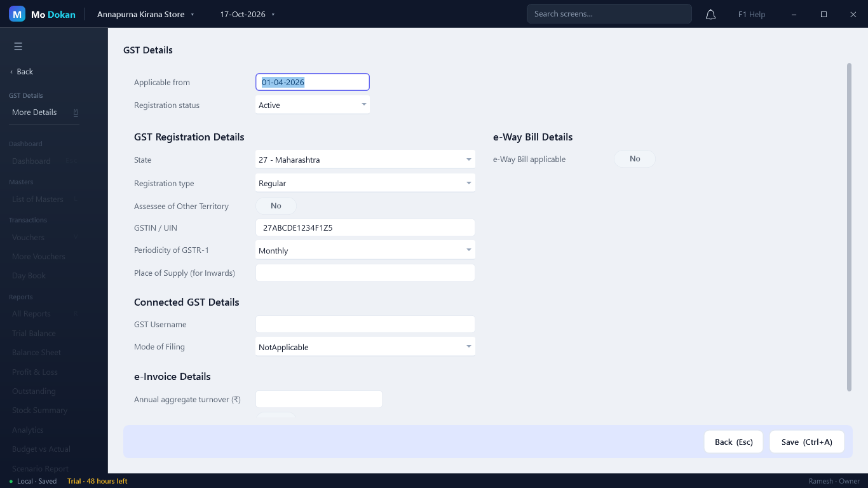Open the Mode of Filing dropdown
Image resolution: width=868 pixels, height=488 pixels.
[365, 347]
